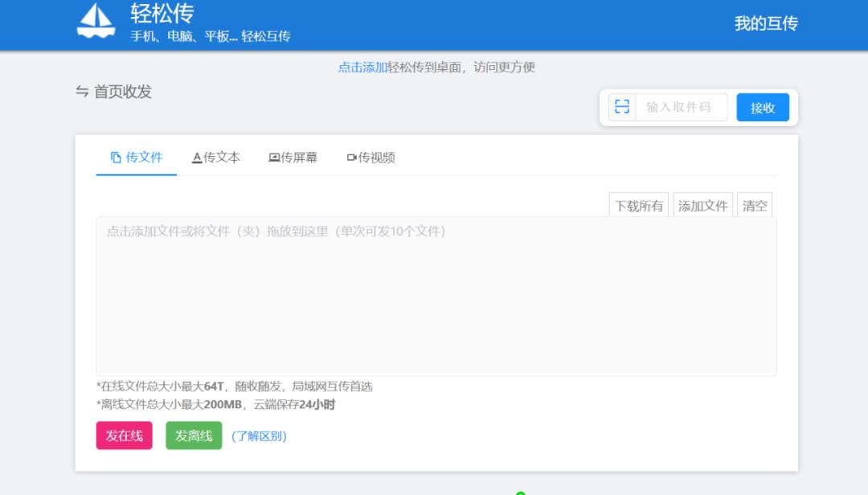Click the green 发离线 send offline button
Image resolution: width=868 pixels, height=495 pixels.
point(193,436)
